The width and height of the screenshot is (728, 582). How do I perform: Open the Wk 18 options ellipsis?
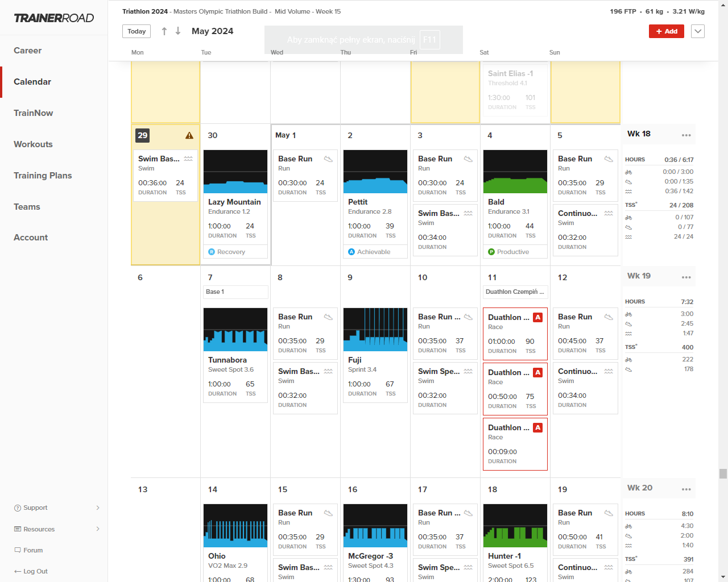[x=686, y=135]
